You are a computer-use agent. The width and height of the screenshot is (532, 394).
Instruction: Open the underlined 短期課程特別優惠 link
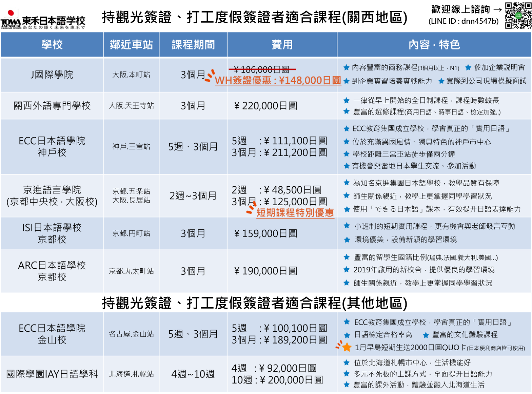(295, 213)
